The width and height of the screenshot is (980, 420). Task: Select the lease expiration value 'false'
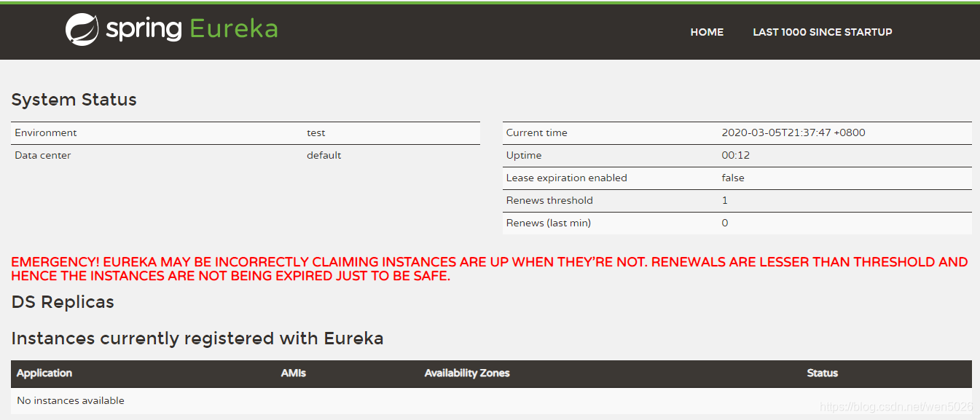click(x=733, y=178)
